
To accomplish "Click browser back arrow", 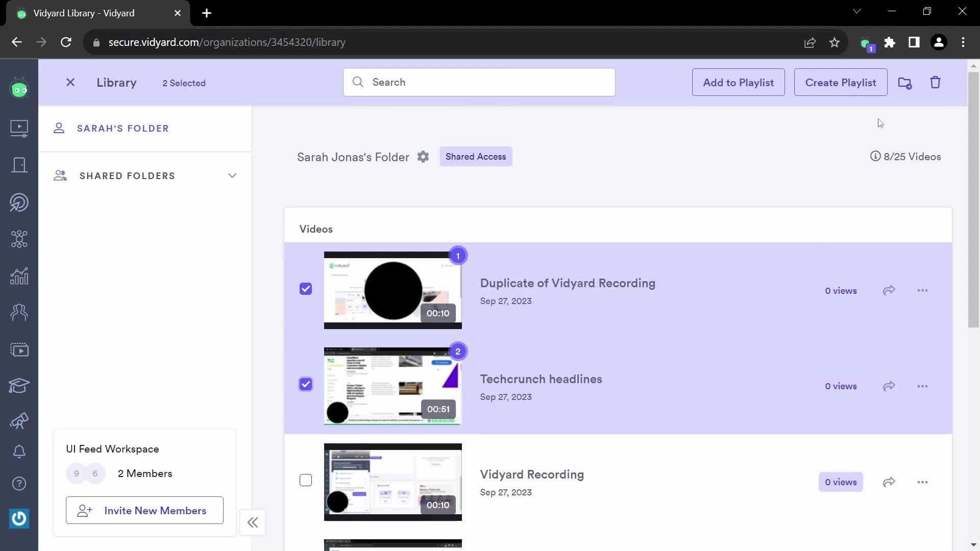I will click(x=17, y=42).
